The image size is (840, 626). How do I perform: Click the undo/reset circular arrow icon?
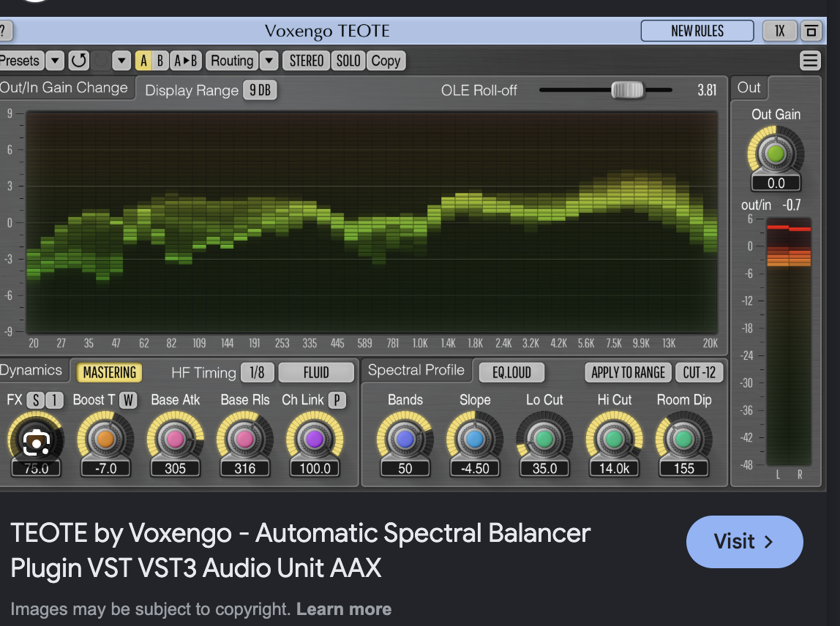79,61
